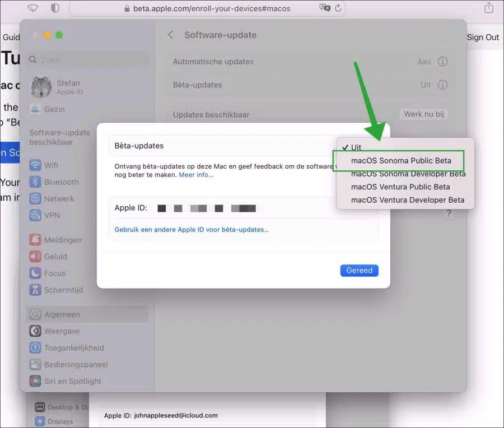Open the Gezin icon in sidebar
The height and width of the screenshot is (428, 504).
(x=35, y=109)
